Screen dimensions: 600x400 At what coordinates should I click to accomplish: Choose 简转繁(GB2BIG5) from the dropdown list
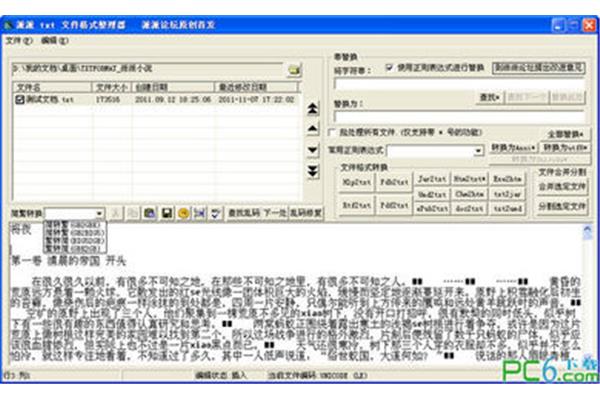click(x=75, y=232)
